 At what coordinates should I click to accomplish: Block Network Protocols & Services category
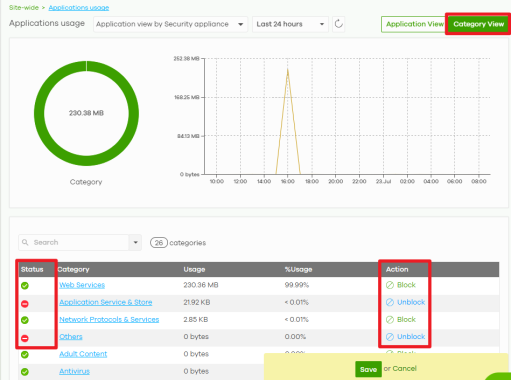(x=401, y=319)
